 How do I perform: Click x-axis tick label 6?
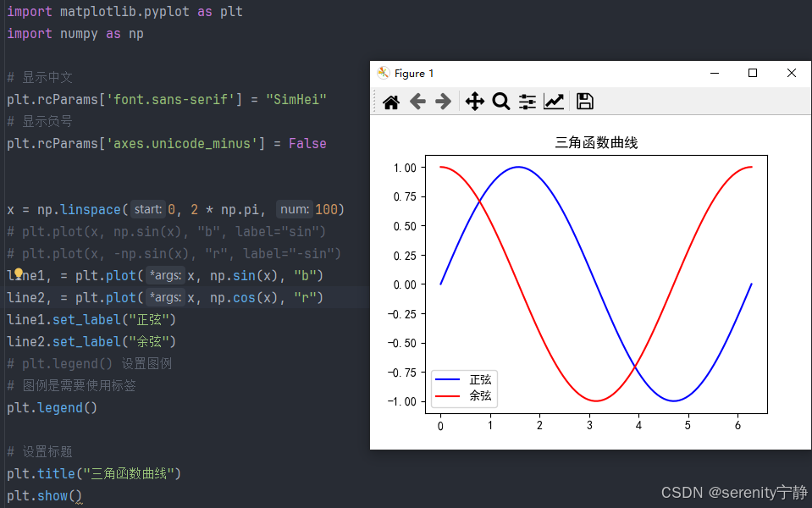738,425
